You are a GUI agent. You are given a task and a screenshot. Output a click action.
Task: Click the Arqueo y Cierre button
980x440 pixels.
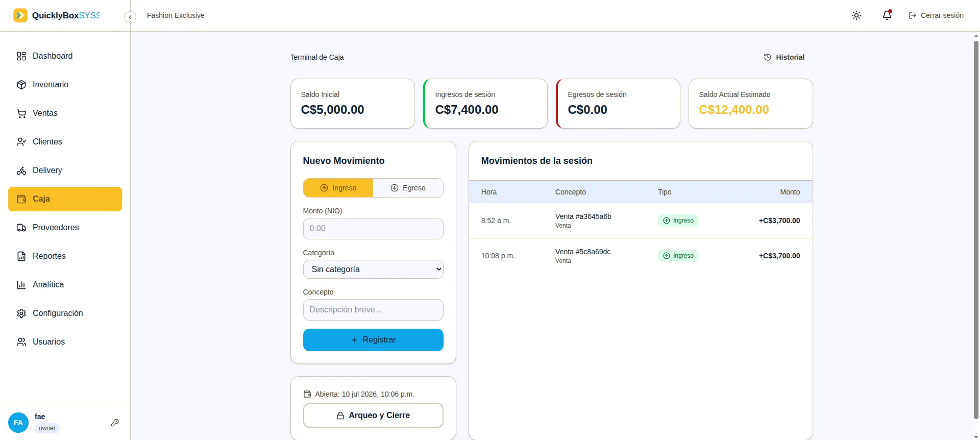[373, 415]
